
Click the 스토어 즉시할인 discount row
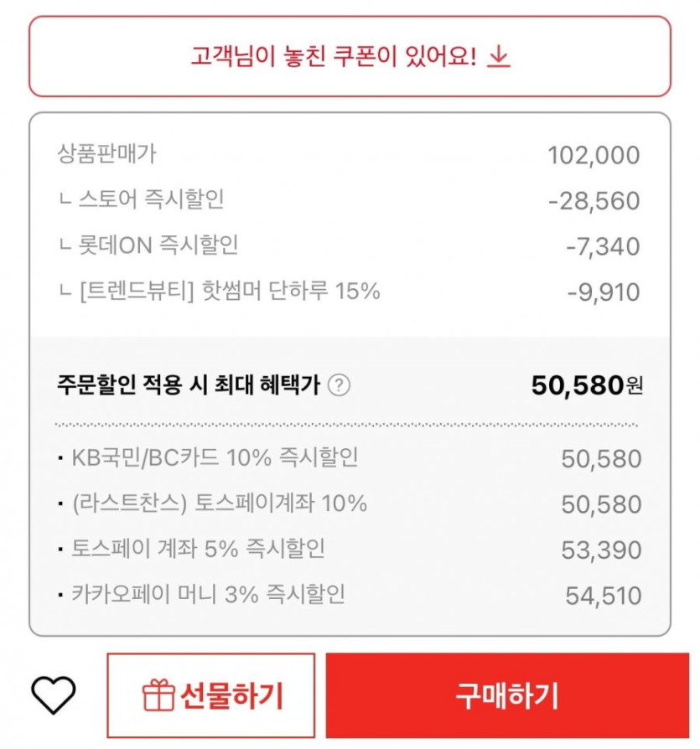point(151,200)
